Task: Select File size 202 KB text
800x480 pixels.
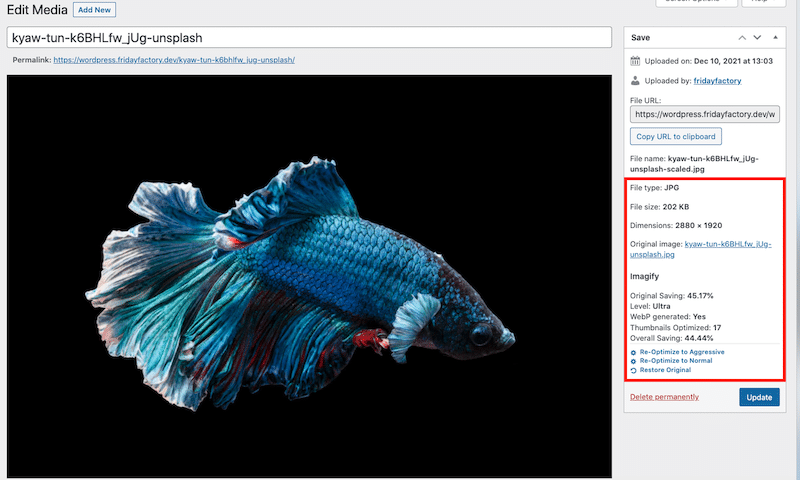Action: click(x=659, y=207)
